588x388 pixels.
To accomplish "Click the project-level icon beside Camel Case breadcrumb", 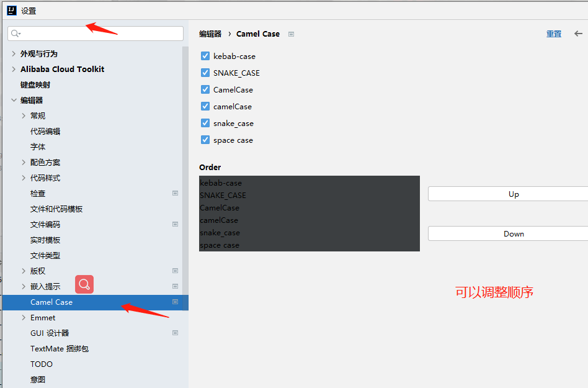I will click(291, 34).
